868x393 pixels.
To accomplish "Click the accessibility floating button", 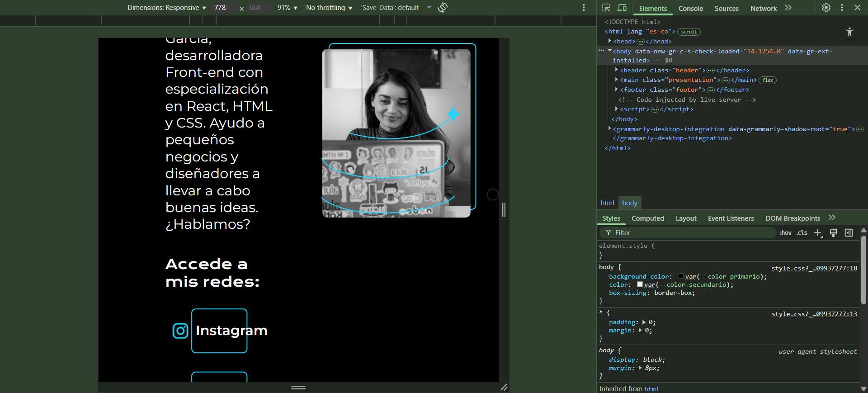I will [849, 32].
